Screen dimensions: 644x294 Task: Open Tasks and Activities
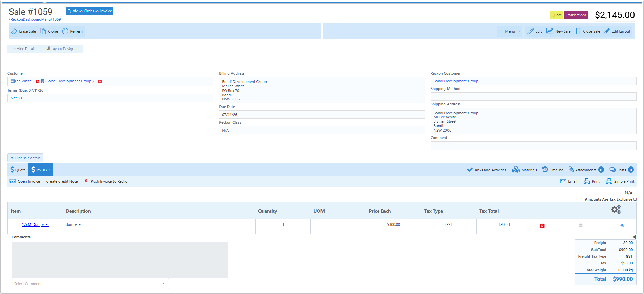tap(486, 170)
